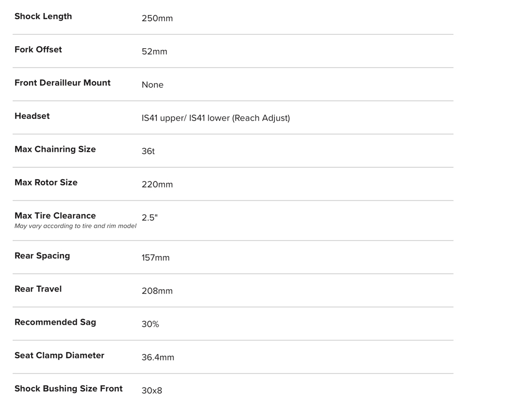532x399 pixels.
Task: Select the 2.5" tire clearance value
Action: [x=150, y=218]
